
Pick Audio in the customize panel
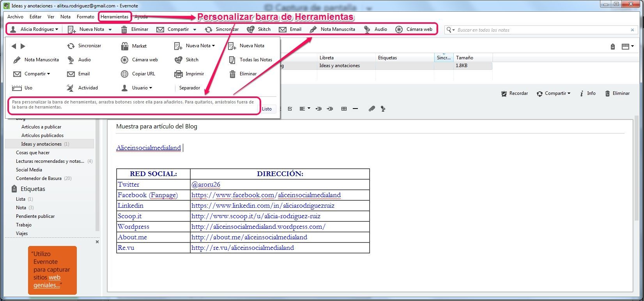(79, 60)
